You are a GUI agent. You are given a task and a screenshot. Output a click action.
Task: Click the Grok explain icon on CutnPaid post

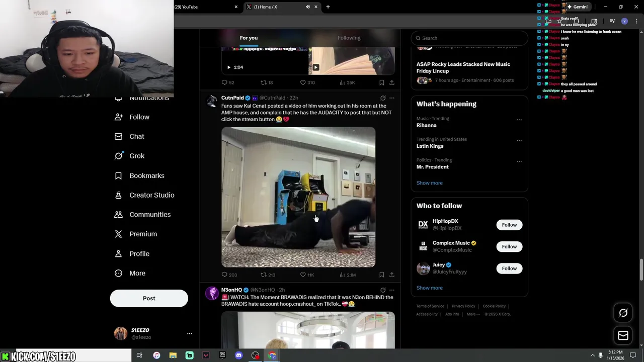click(x=383, y=98)
